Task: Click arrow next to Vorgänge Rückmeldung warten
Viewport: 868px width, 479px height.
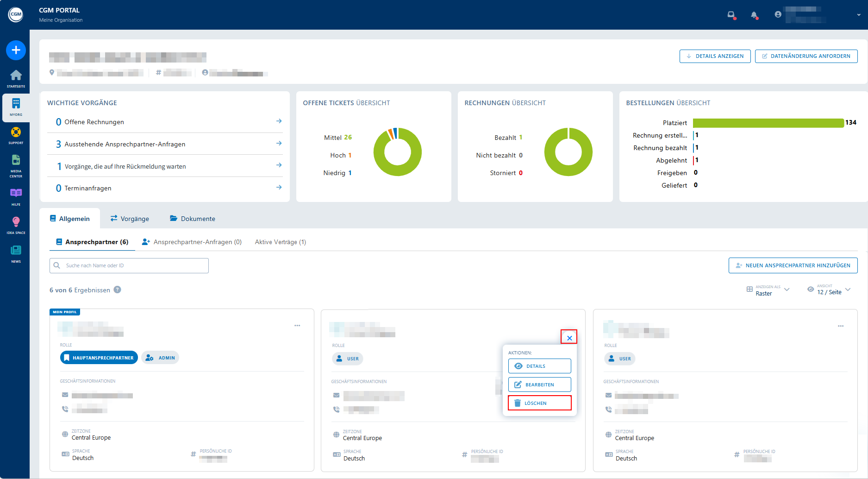Action: pyautogui.click(x=279, y=165)
